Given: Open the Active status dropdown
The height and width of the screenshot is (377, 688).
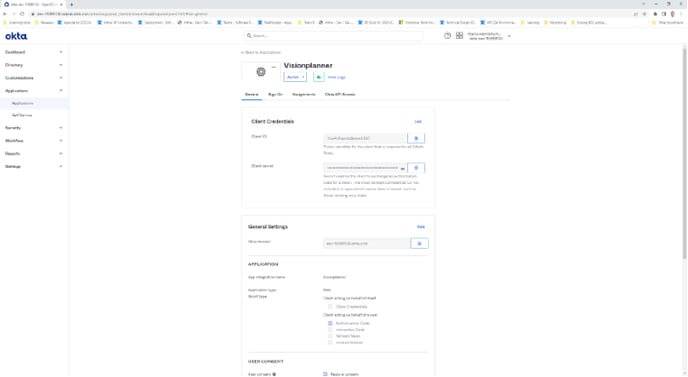Looking at the screenshot, I should [x=295, y=77].
